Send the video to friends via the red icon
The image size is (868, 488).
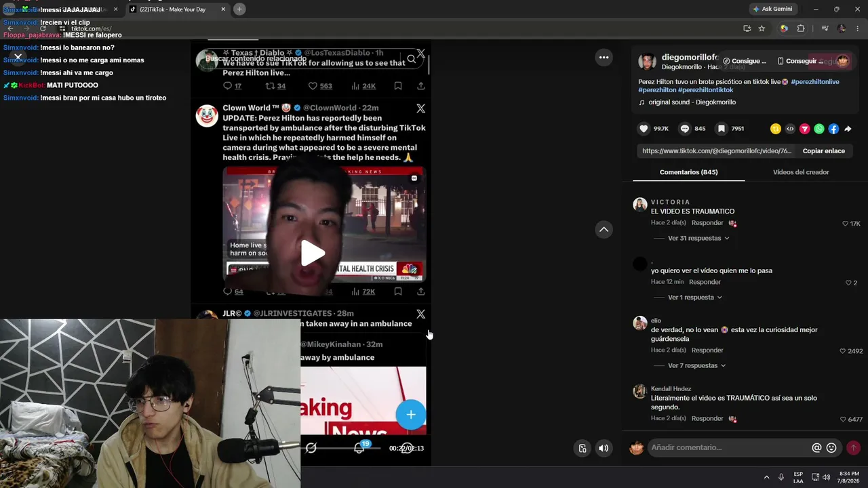tap(804, 129)
